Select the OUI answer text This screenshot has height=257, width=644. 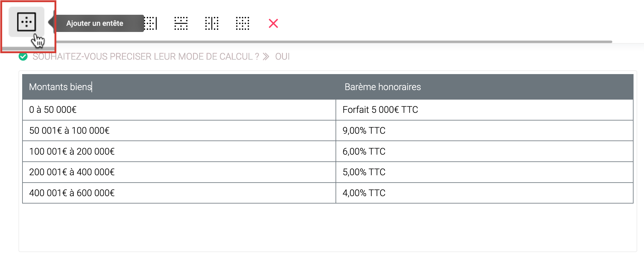[x=282, y=57]
